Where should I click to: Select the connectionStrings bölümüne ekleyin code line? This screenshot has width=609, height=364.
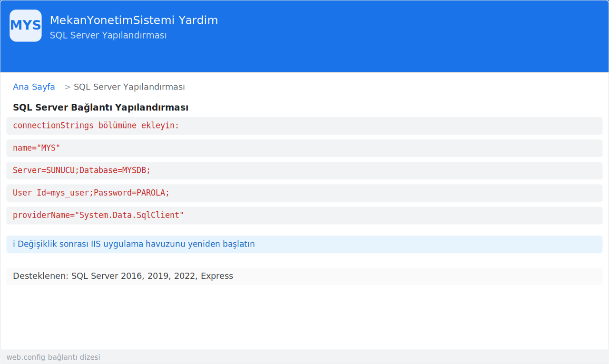[x=304, y=126]
